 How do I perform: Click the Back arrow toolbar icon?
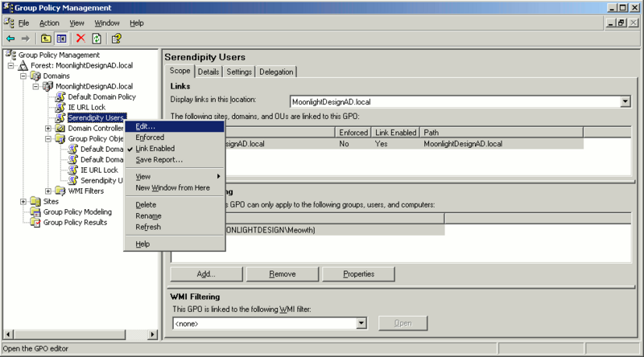point(10,39)
